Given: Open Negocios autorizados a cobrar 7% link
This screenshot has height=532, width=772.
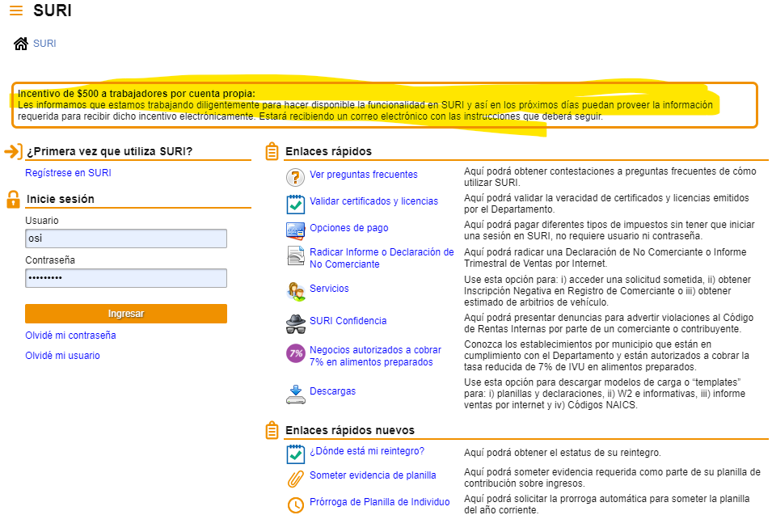Looking at the screenshot, I should 375,356.
